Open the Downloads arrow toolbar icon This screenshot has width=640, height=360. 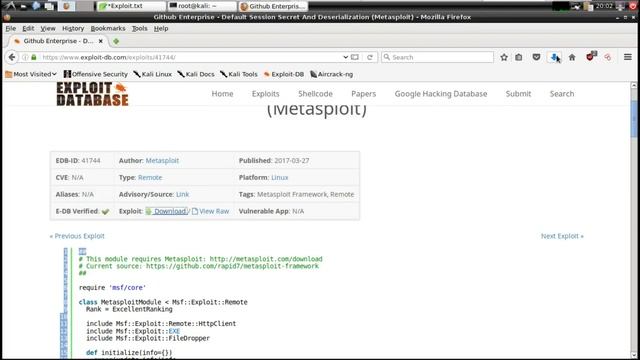(x=554, y=58)
